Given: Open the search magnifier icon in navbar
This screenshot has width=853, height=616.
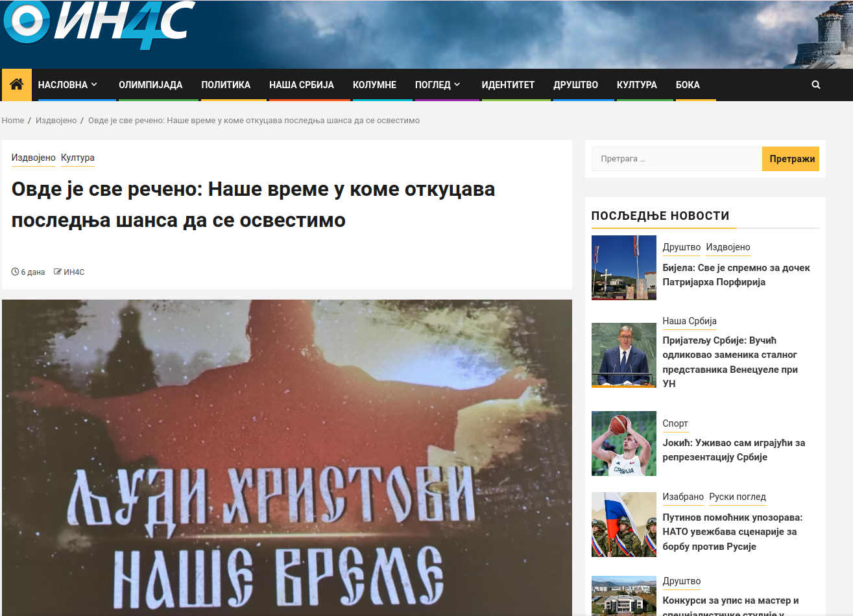Looking at the screenshot, I should coord(816,84).
